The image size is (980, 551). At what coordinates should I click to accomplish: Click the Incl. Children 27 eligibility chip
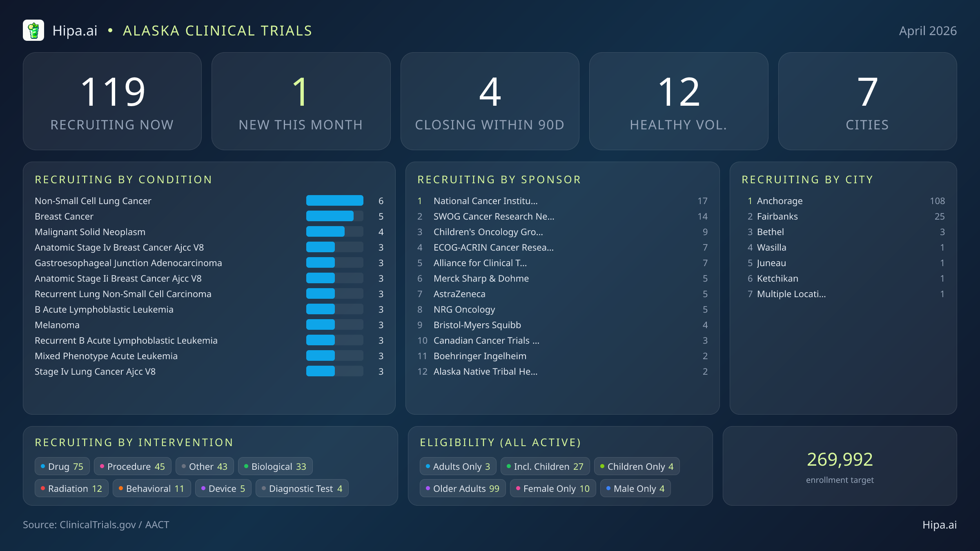click(x=545, y=466)
